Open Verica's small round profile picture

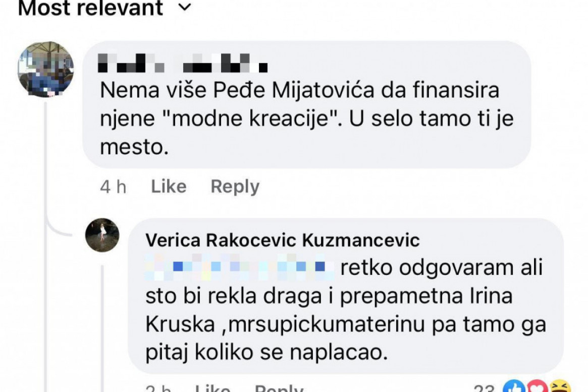102,235
